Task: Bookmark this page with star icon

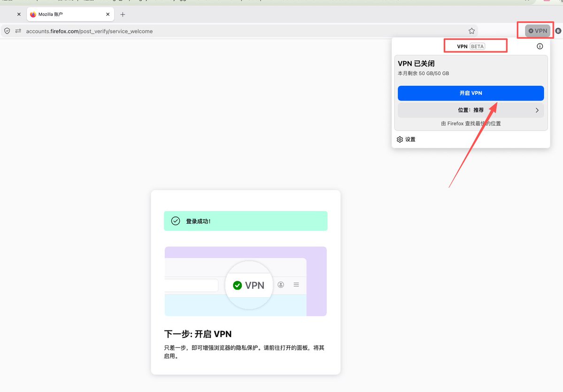Action: tap(471, 31)
